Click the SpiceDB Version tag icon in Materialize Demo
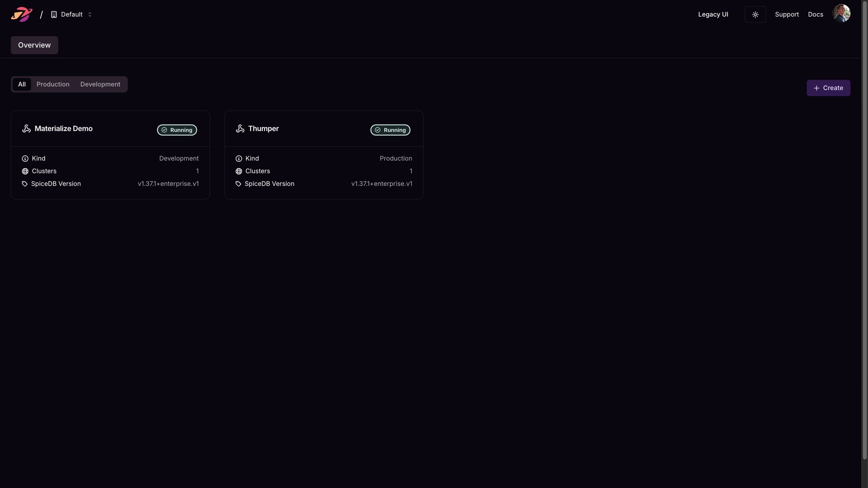This screenshot has height=488, width=868. tap(25, 184)
